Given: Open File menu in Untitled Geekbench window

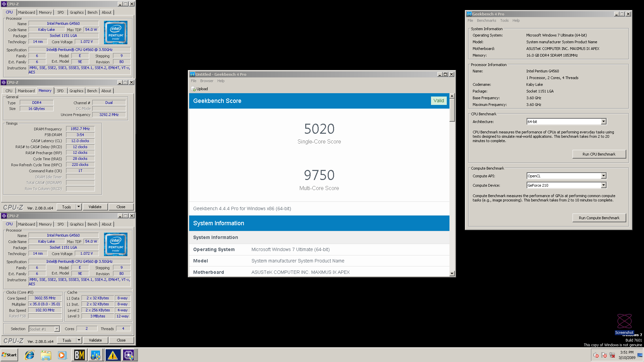Looking at the screenshot, I should click(194, 81).
